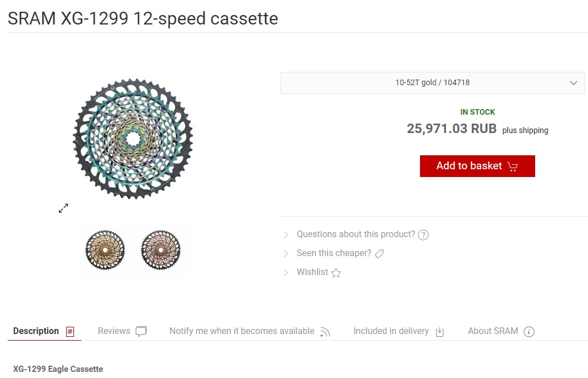Image resolution: width=588 pixels, height=378 pixels.
Task: Select the gold cassette thumbnail
Action: pyautogui.click(x=105, y=250)
